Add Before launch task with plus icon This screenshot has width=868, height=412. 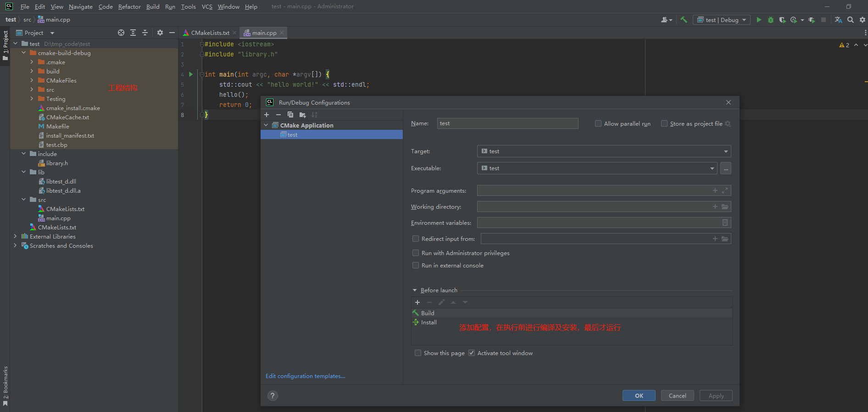point(417,302)
